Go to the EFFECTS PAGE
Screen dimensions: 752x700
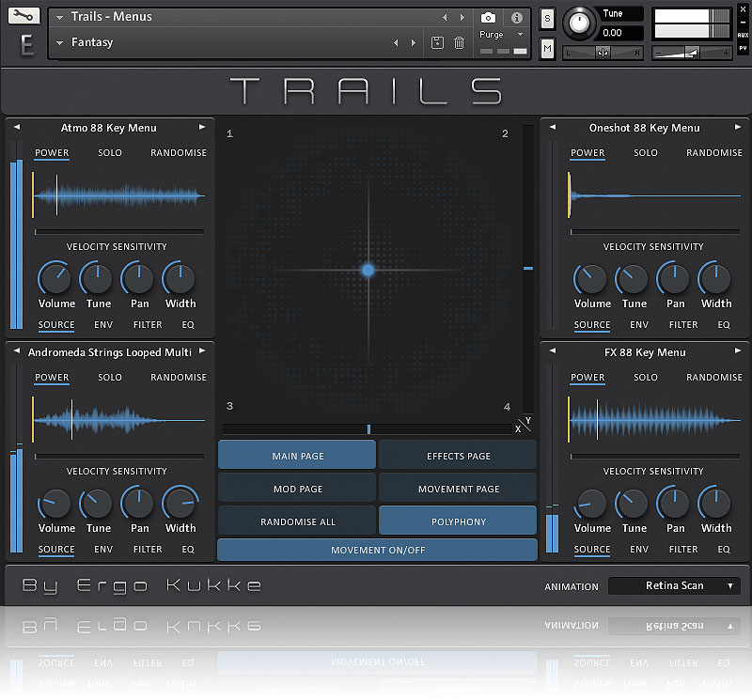(458, 456)
